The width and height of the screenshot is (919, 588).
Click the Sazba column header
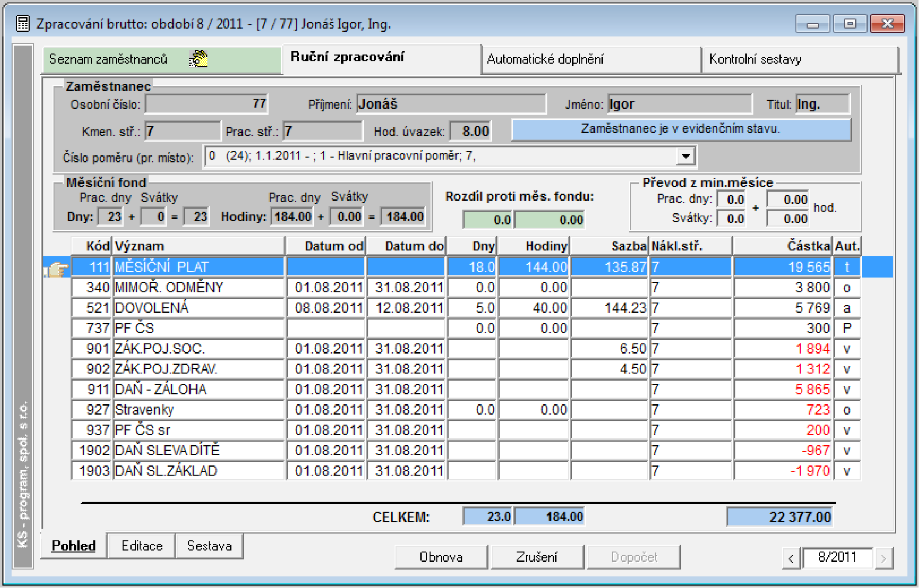pyautogui.click(x=609, y=246)
